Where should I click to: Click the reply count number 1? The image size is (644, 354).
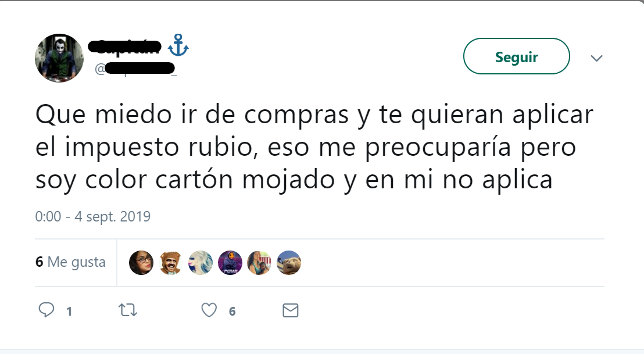69,312
